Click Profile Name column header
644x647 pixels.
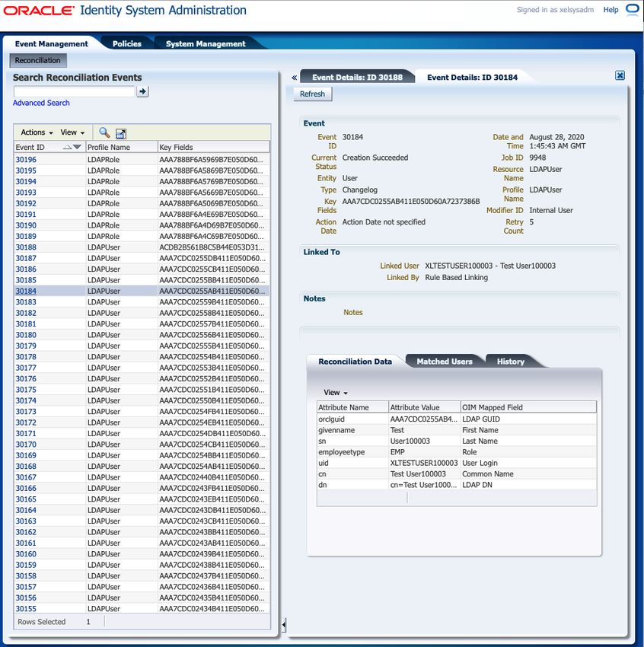tap(122, 148)
